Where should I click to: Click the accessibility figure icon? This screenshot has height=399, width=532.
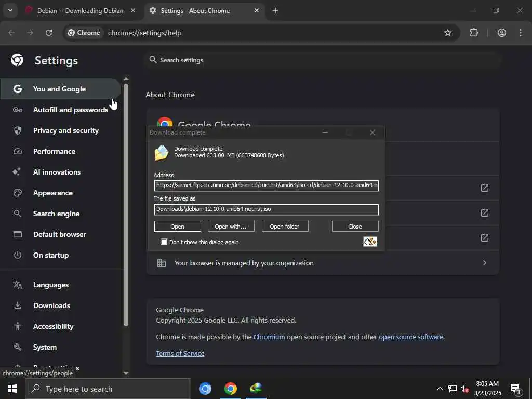point(18,326)
